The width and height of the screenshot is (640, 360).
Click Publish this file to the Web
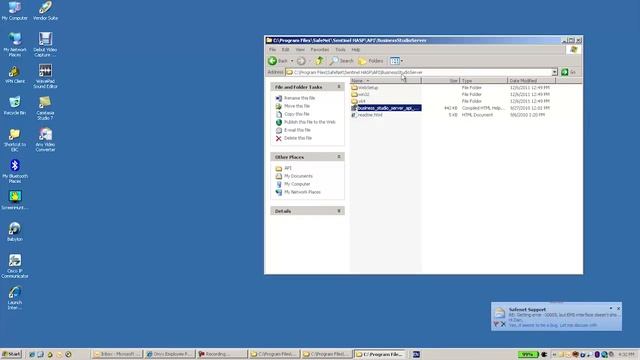310,122
